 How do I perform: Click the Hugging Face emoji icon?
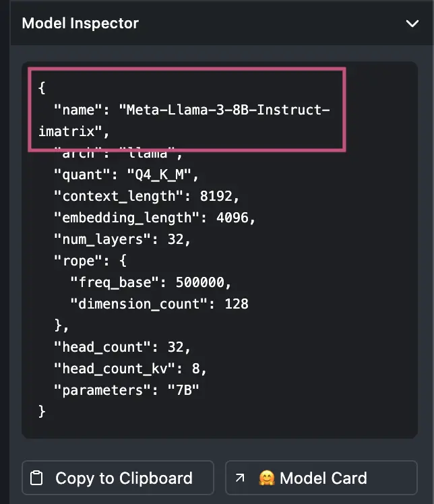(x=267, y=478)
